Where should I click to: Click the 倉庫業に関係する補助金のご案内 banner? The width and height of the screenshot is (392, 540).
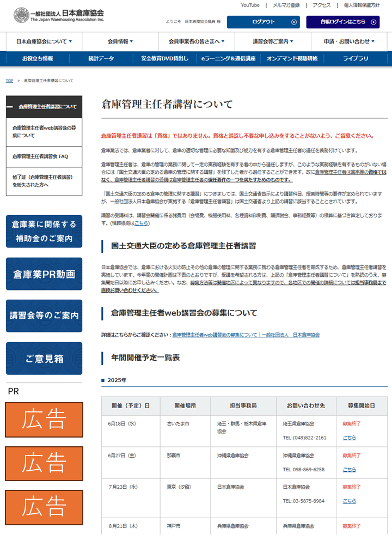pos(44,232)
